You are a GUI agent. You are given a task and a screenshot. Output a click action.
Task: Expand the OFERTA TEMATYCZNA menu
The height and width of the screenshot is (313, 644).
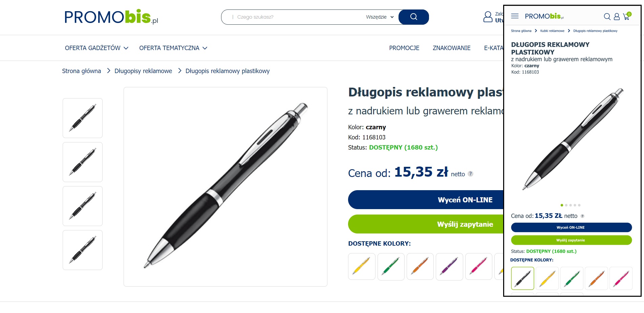(x=173, y=48)
